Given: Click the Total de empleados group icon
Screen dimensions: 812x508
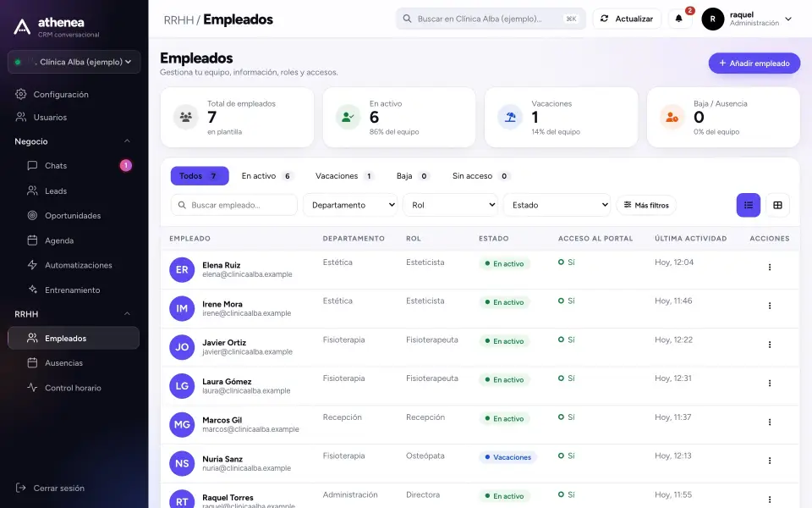Looking at the screenshot, I should click(x=186, y=117).
